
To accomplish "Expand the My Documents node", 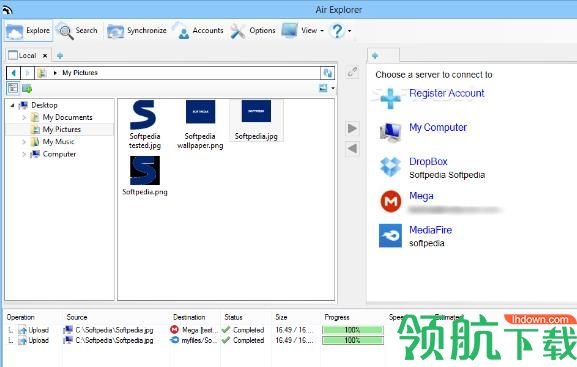I will 24,117.
